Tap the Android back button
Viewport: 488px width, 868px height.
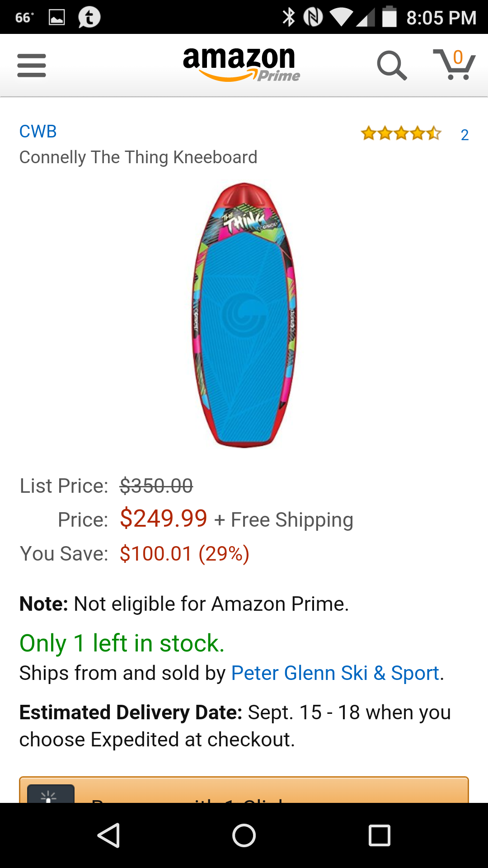coord(109,835)
